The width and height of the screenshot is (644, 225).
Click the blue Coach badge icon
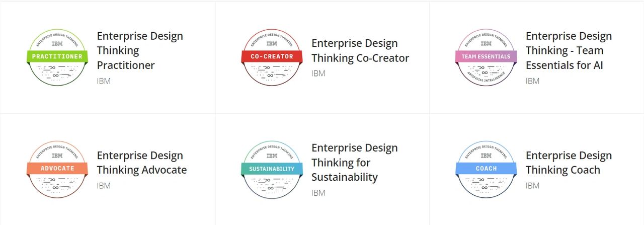coord(486,169)
